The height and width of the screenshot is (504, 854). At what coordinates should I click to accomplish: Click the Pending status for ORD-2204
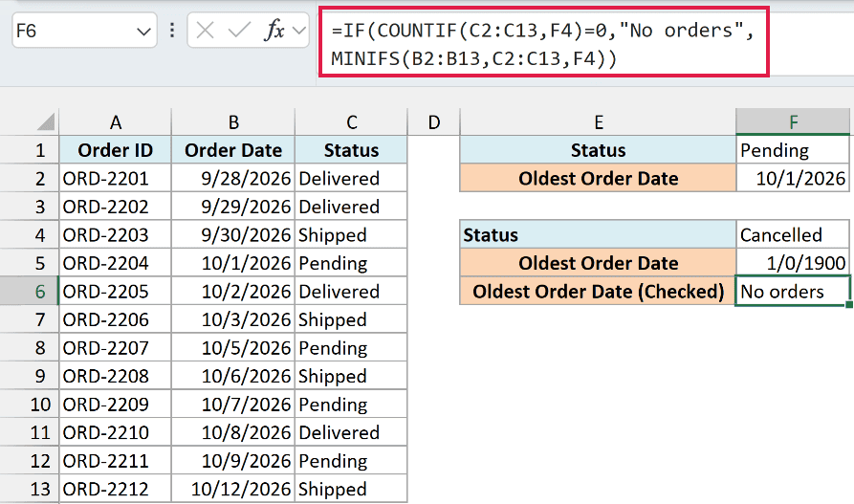click(351, 263)
